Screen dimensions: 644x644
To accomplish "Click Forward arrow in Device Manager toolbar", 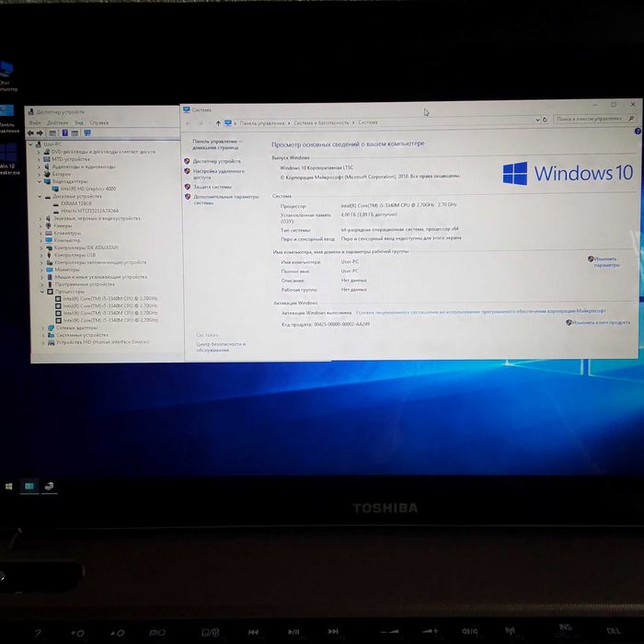I will point(40,133).
